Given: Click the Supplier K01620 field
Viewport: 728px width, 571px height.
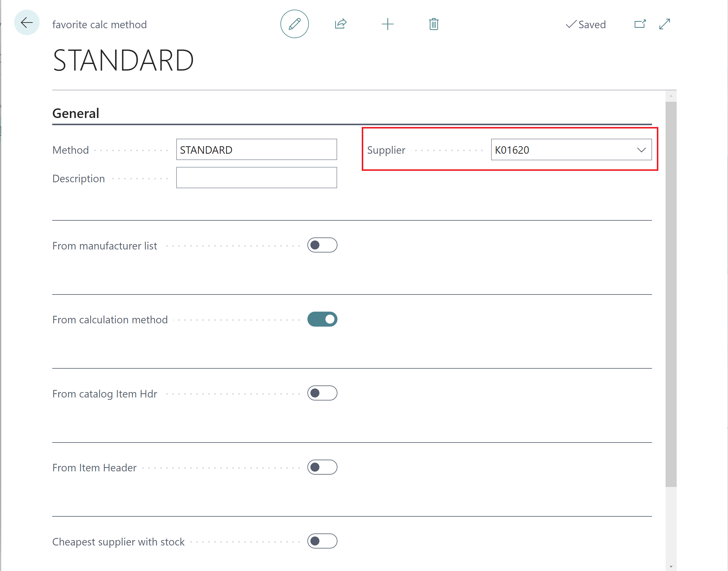Looking at the screenshot, I should pos(562,150).
